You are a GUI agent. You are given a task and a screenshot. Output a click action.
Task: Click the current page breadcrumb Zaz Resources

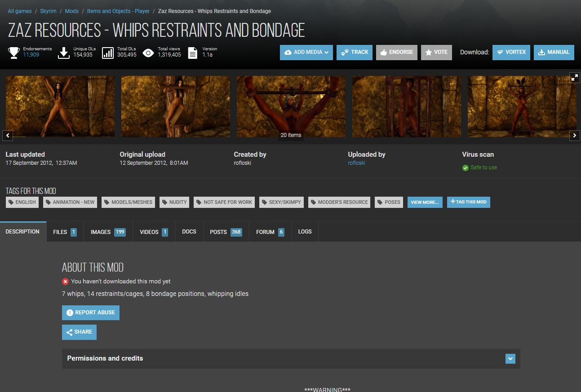[x=214, y=11]
